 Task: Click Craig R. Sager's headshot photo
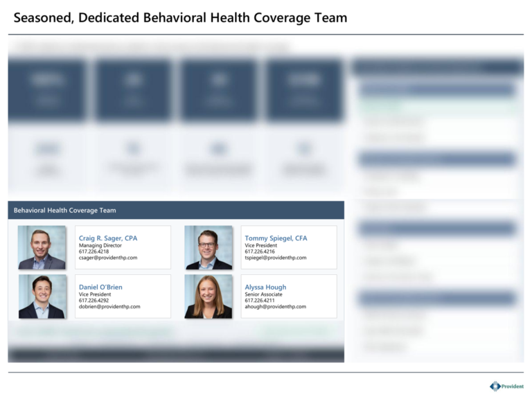pyautogui.click(x=42, y=247)
